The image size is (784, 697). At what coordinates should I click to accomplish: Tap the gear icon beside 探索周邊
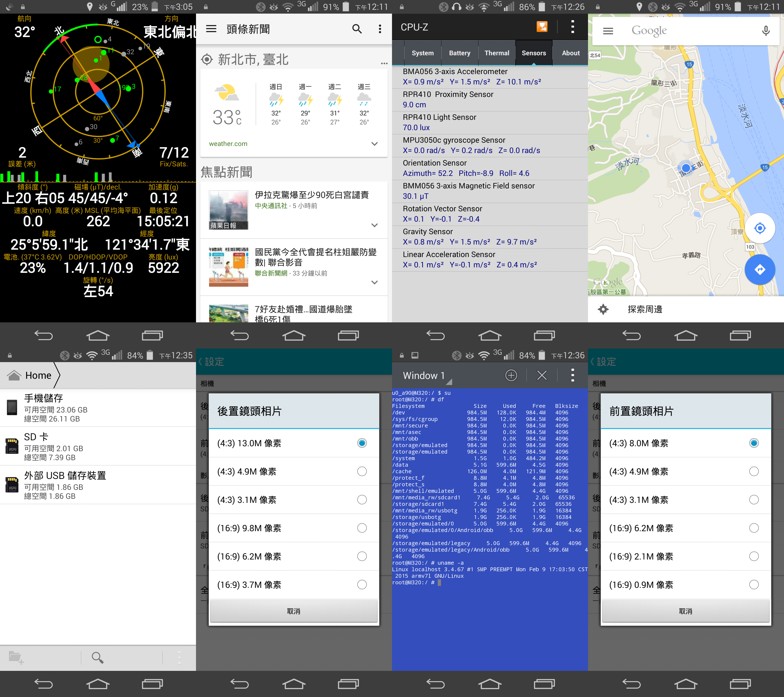coord(603,309)
